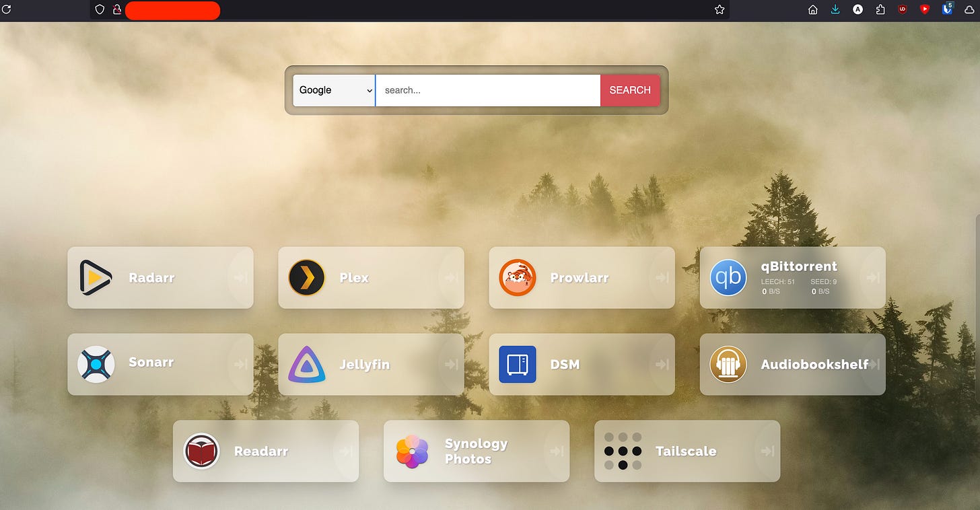Open the qBittorrent title link

click(799, 266)
